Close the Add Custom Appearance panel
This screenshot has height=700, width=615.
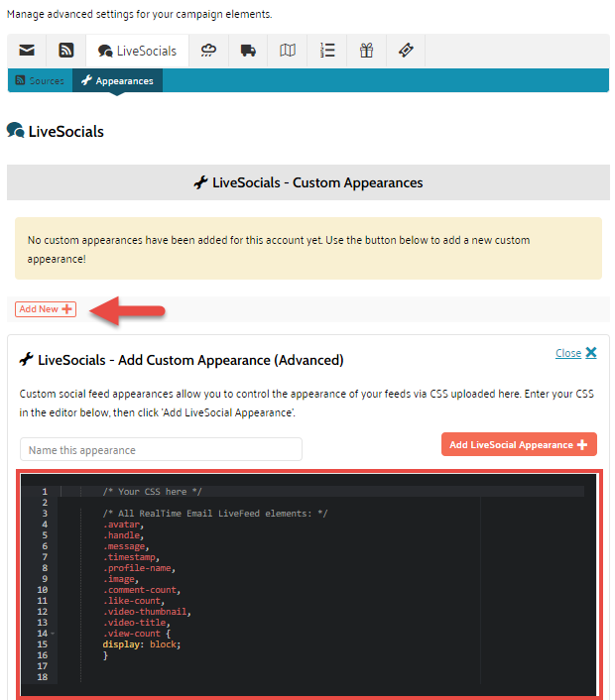pyautogui.click(x=575, y=353)
